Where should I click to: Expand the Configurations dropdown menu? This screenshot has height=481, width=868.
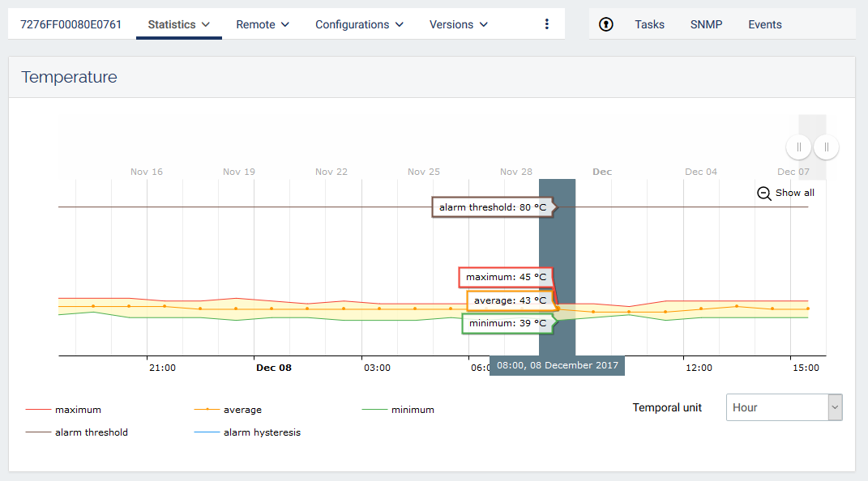click(x=359, y=24)
